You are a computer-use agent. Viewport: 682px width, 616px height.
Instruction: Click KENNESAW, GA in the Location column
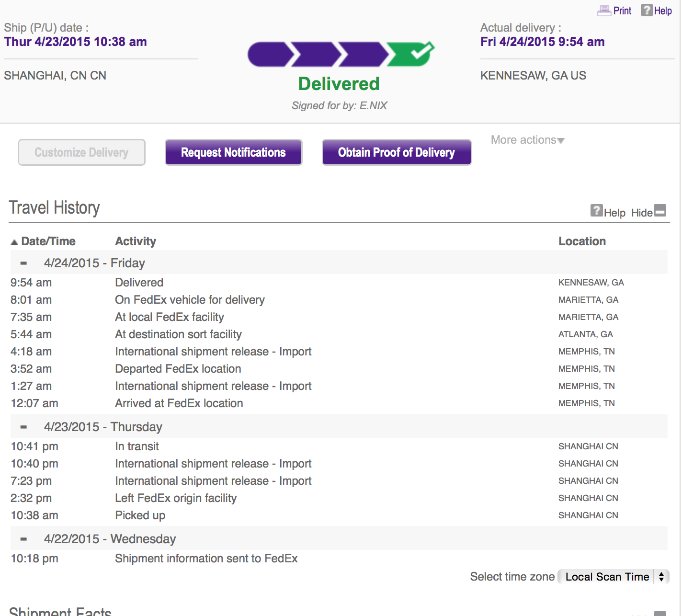click(x=591, y=283)
